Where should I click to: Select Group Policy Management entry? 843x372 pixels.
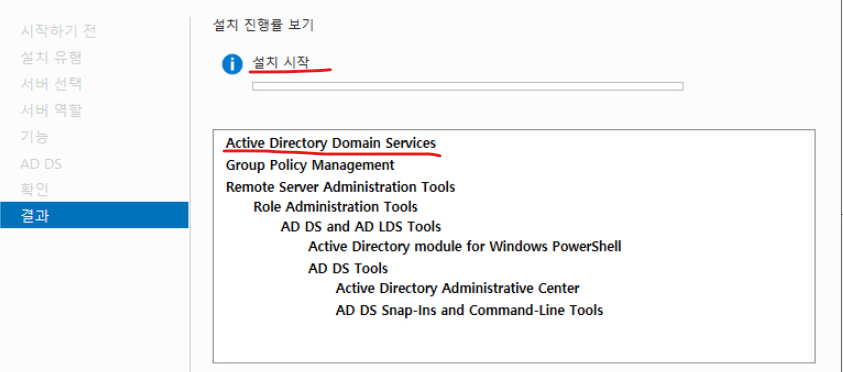point(310,165)
